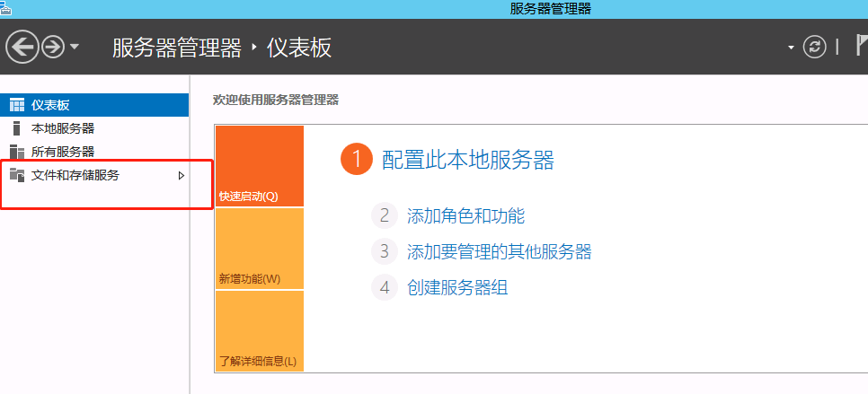
Task: Select the 了解详细信息(L) tile
Action: 259,331
